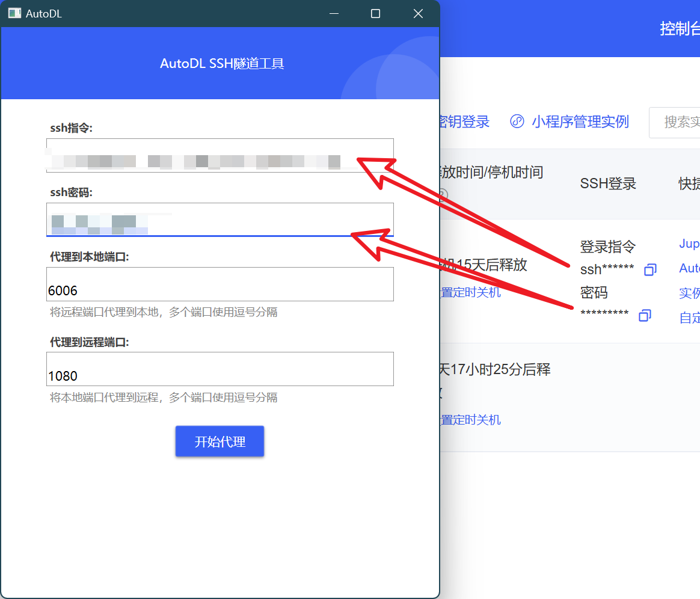
Task: Start the proxy with 开始代理 button
Action: point(220,441)
